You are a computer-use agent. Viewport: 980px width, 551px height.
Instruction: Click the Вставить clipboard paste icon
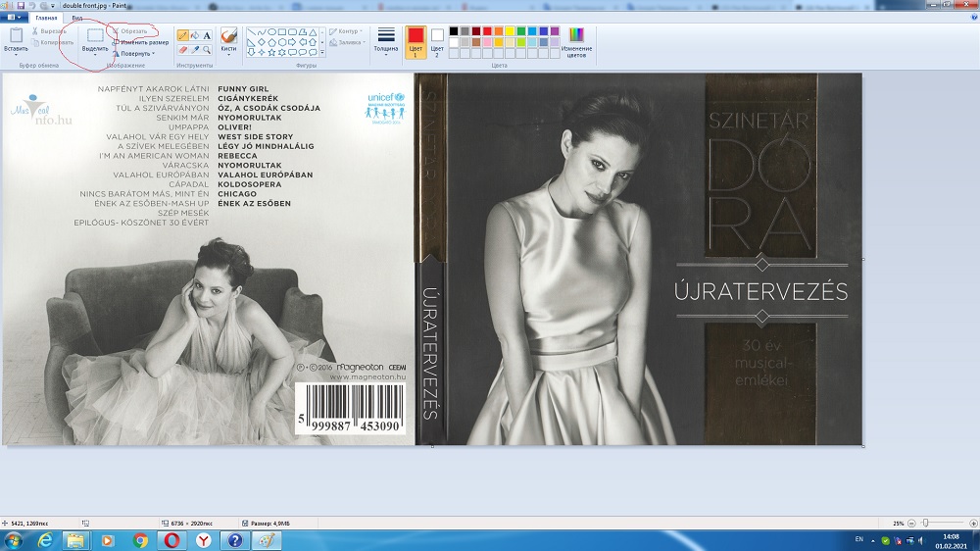pyautogui.click(x=16, y=35)
